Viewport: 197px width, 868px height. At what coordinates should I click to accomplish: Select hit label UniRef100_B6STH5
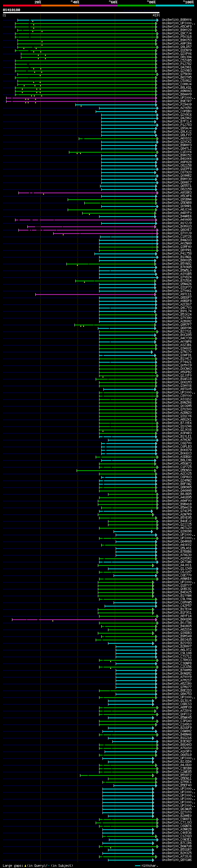pyautogui.click(x=177, y=78)
